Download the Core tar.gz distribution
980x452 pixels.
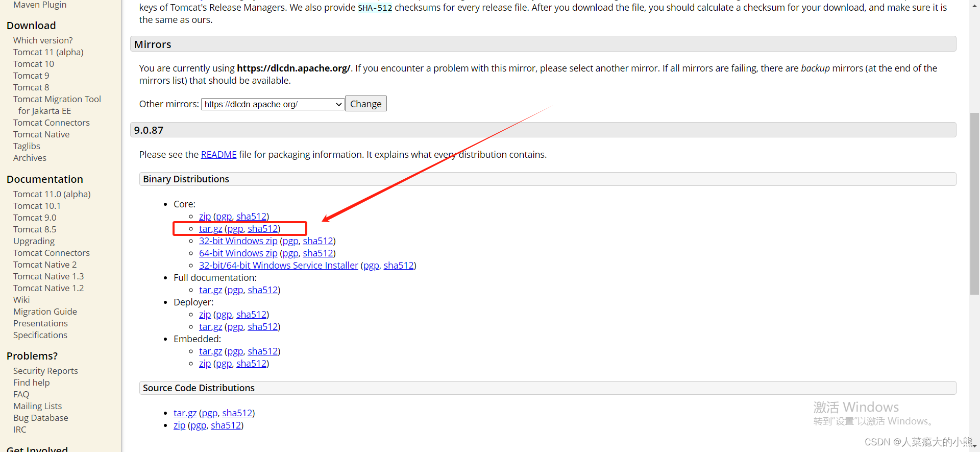pyautogui.click(x=210, y=229)
